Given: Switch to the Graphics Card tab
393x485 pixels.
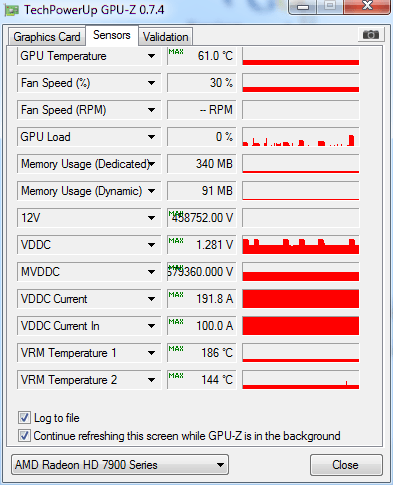Looking at the screenshot, I should (x=47, y=37).
